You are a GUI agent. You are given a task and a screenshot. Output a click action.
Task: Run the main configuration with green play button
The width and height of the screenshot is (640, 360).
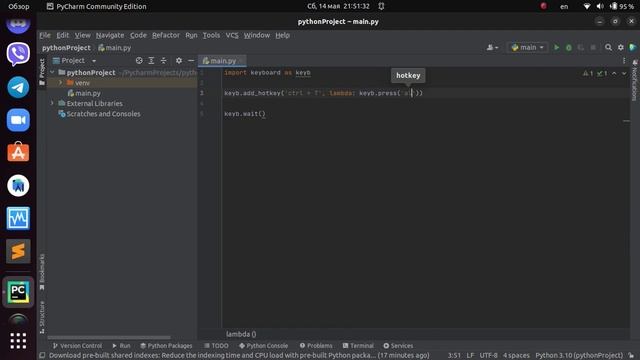pyautogui.click(x=556, y=48)
